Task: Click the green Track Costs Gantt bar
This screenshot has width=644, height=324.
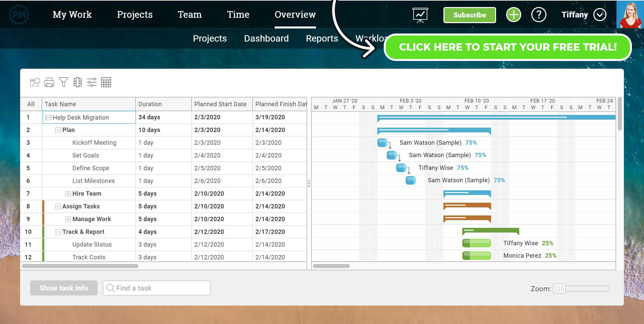Action: pos(477,256)
